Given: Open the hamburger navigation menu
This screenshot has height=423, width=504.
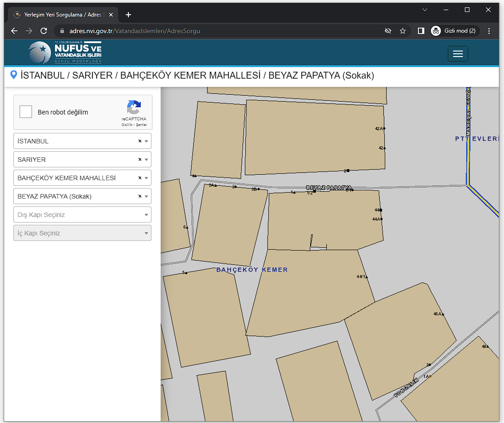Looking at the screenshot, I should (x=458, y=54).
